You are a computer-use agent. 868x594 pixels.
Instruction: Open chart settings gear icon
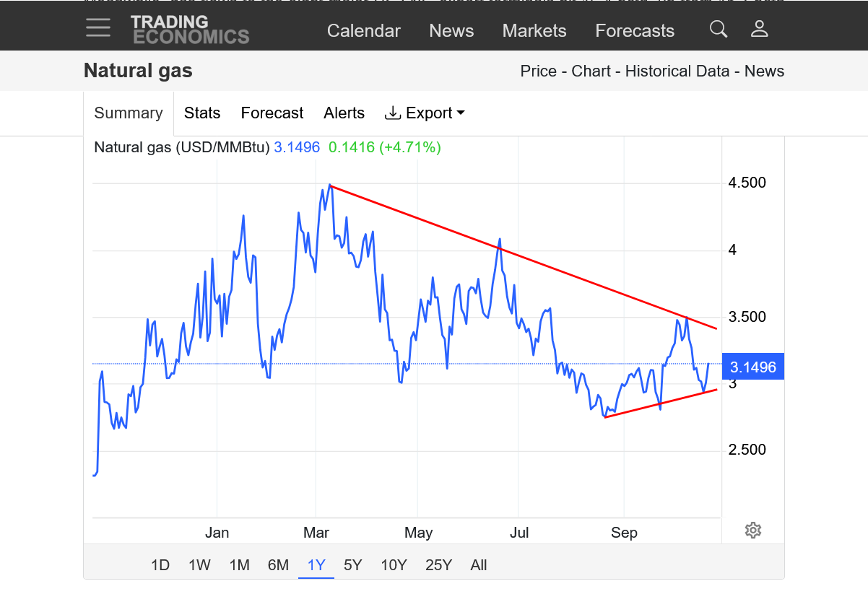752,530
